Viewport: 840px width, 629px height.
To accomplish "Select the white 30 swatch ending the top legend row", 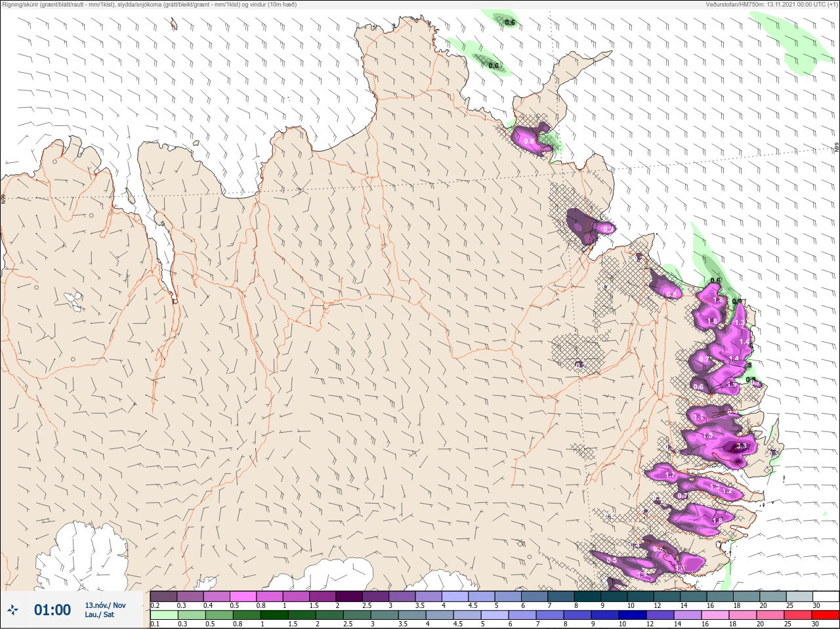I will coord(826,596).
